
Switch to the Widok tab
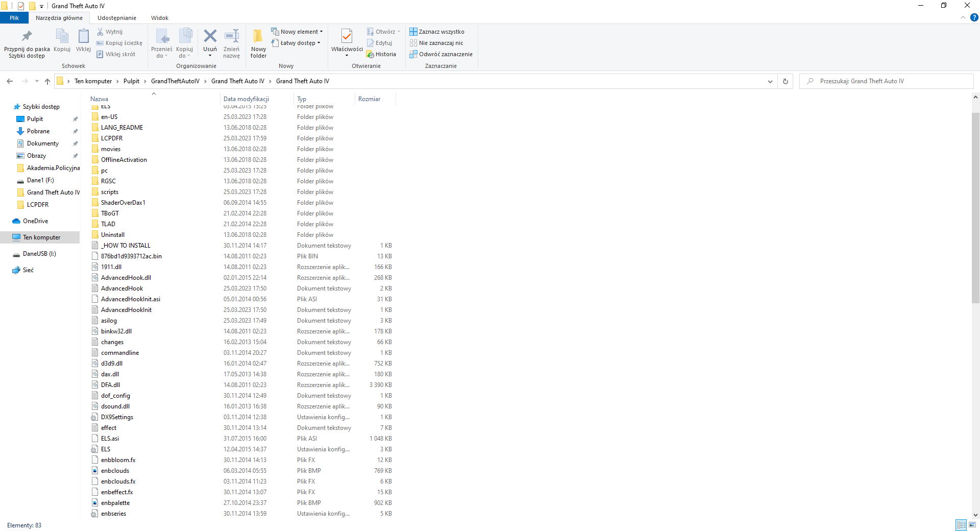tap(160, 18)
